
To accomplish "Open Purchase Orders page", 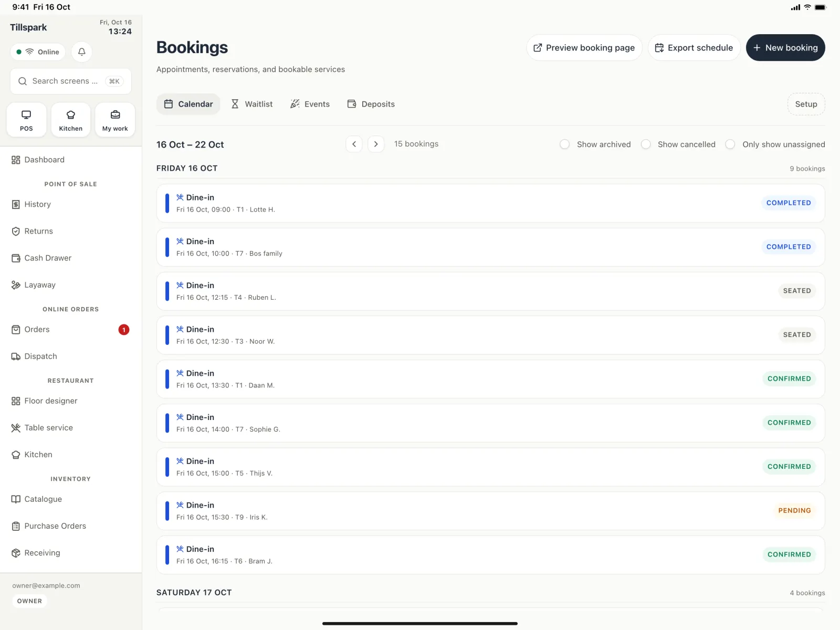I will [71, 526].
